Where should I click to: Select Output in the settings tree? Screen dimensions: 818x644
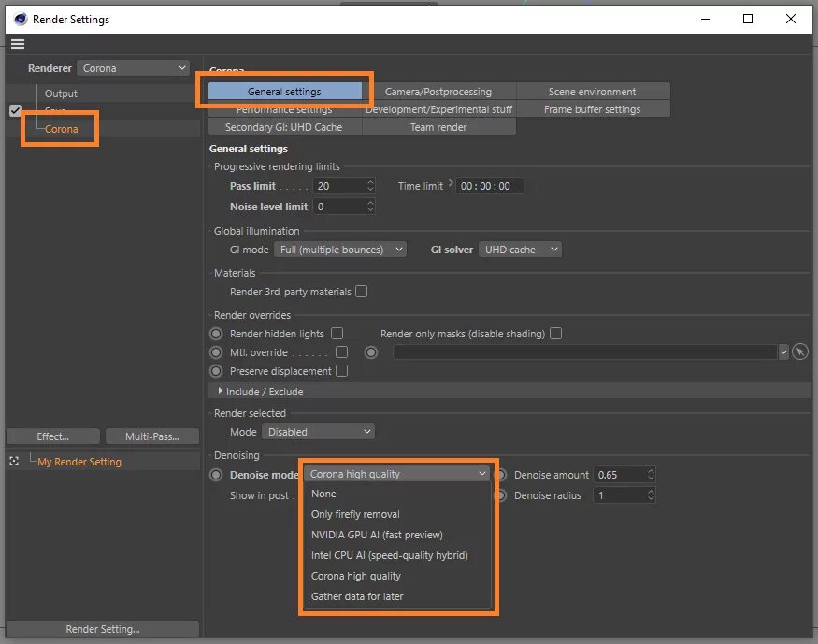click(x=61, y=93)
